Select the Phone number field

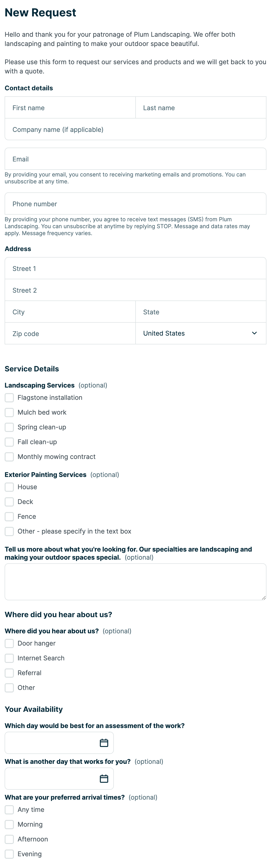(135, 204)
